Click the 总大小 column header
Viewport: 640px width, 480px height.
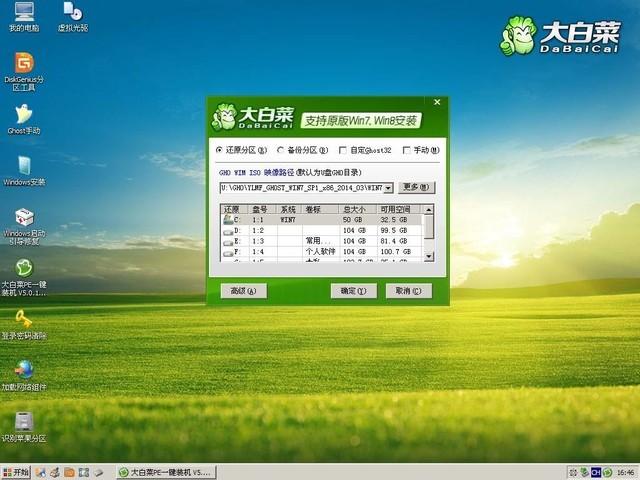357,209
